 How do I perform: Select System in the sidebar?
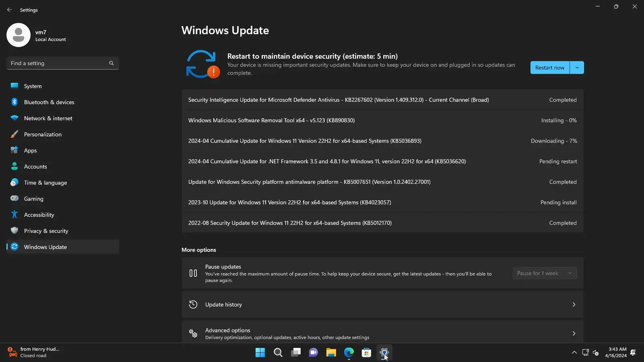[63, 86]
